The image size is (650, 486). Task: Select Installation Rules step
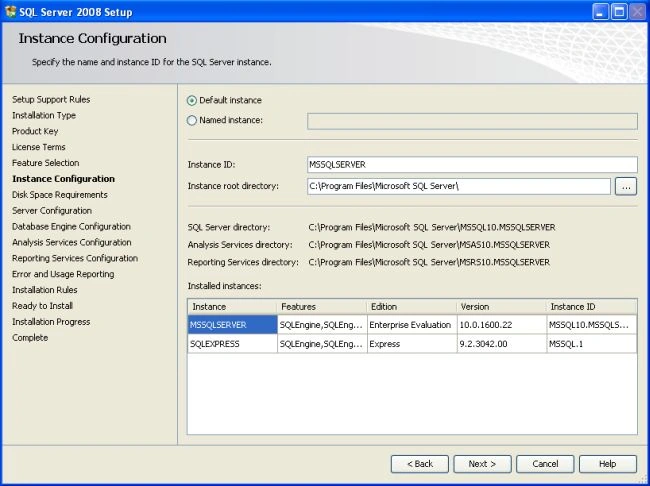pos(45,290)
